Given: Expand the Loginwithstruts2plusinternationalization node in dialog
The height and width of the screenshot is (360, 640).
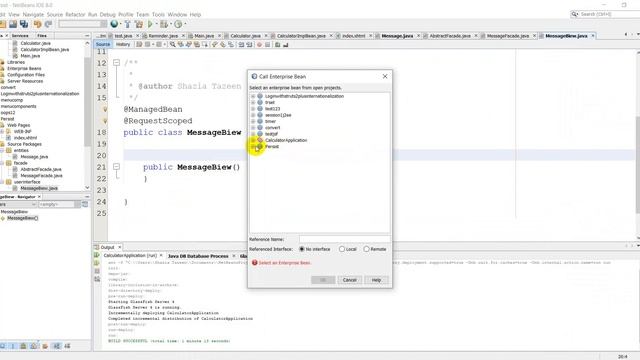Looking at the screenshot, I should tap(253, 96).
